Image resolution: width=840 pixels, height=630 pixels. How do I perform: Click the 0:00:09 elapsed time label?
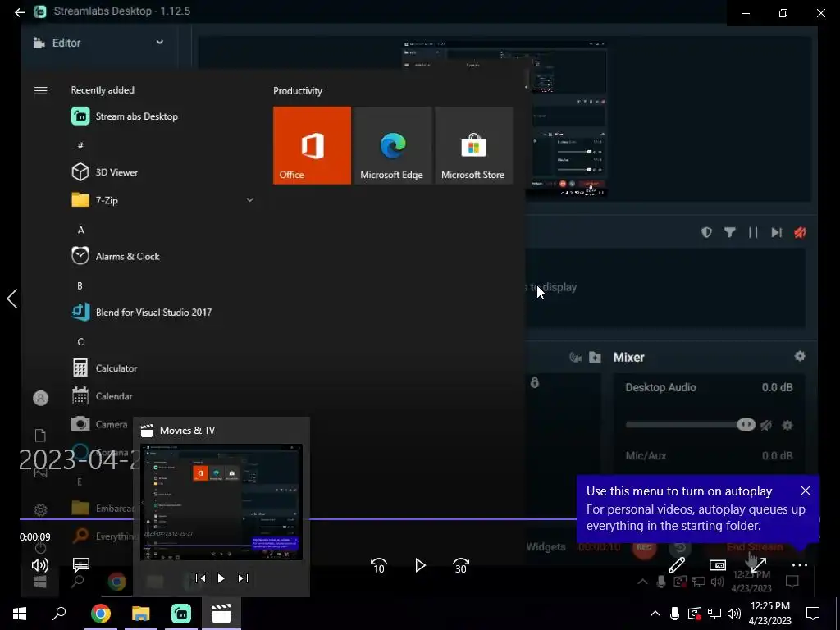tap(34, 536)
